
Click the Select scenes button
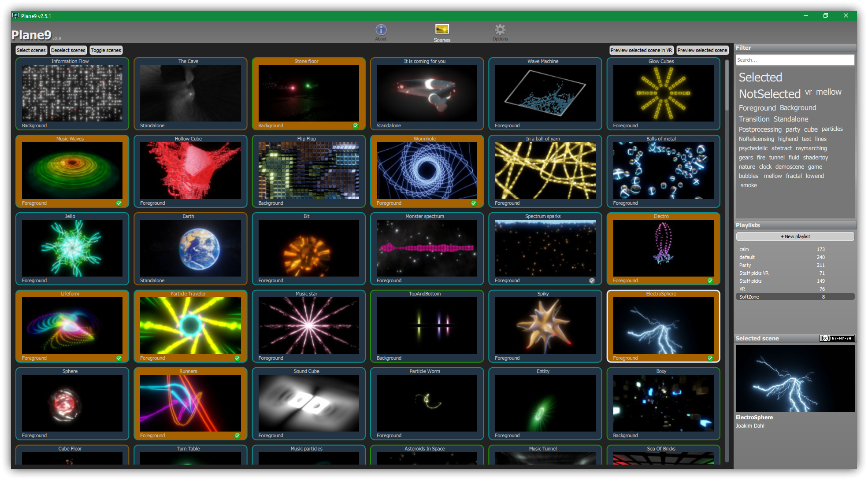click(31, 50)
